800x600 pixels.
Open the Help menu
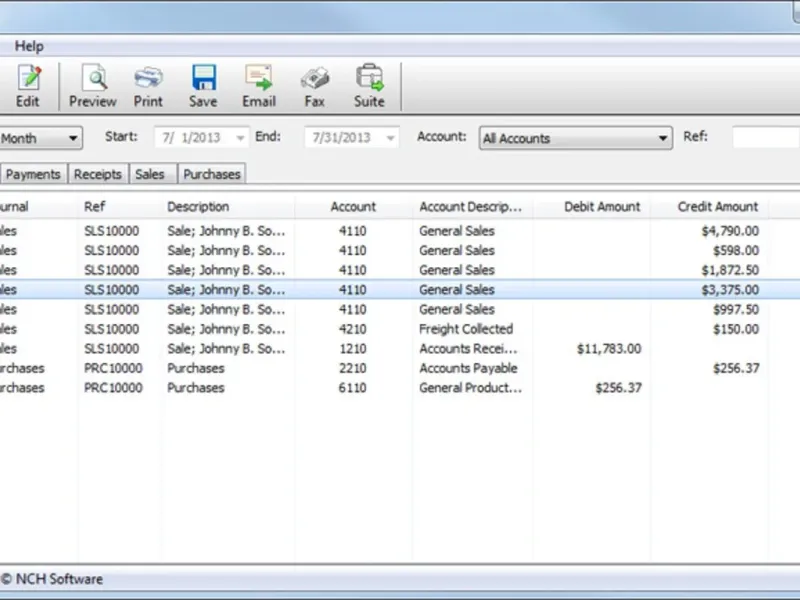pyautogui.click(x=29, y=46)
